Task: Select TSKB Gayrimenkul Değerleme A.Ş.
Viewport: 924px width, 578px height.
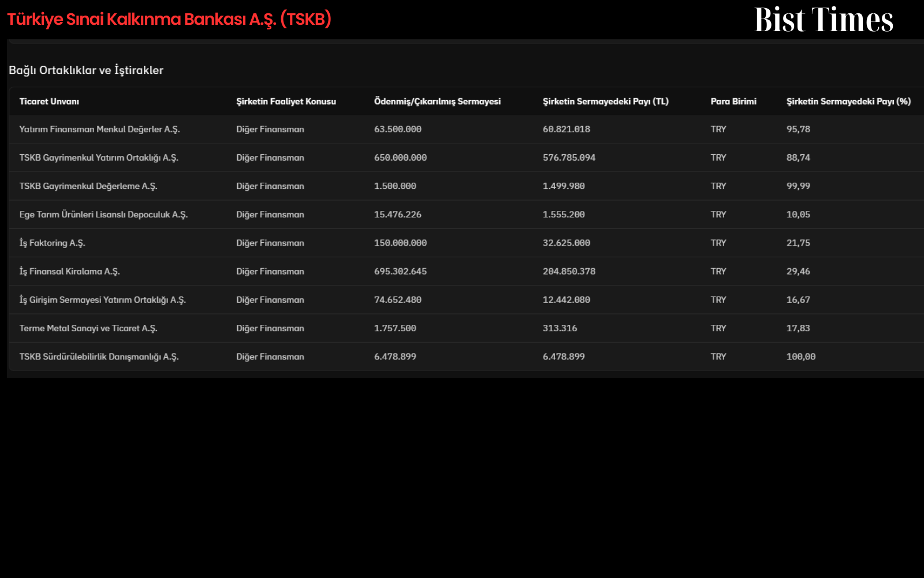Action: point(88,186)
